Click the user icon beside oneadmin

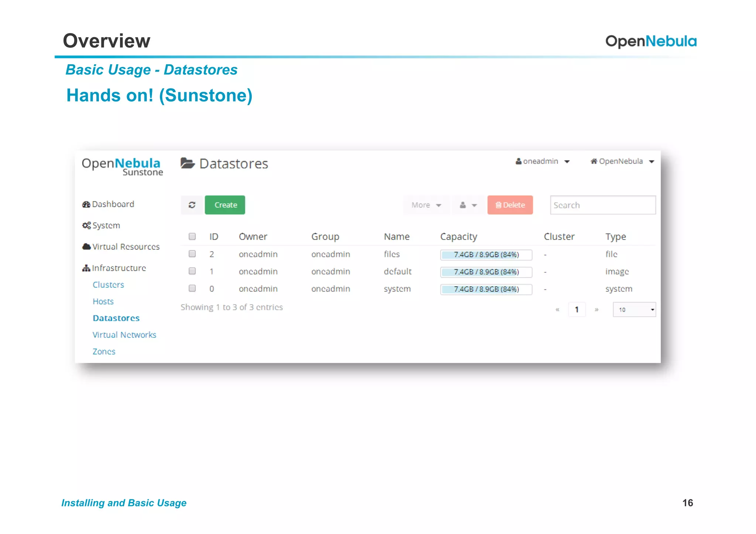(518, 161)
